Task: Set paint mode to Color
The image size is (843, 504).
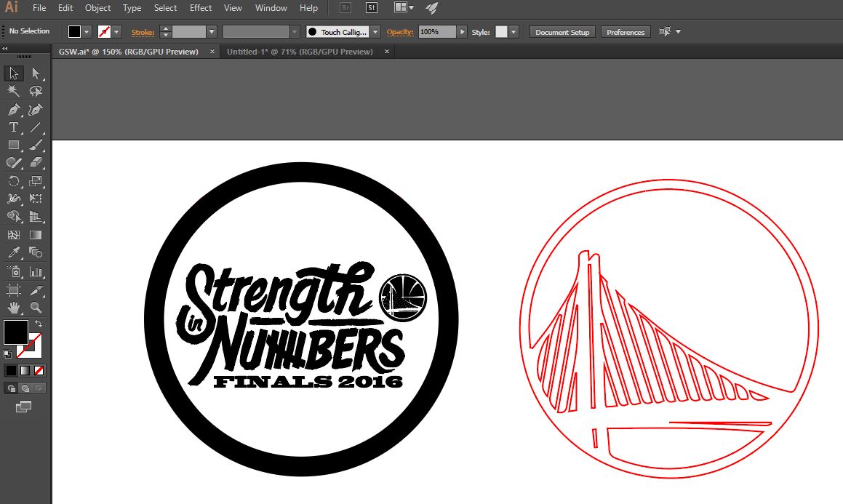Action: (x=11, y=370)
